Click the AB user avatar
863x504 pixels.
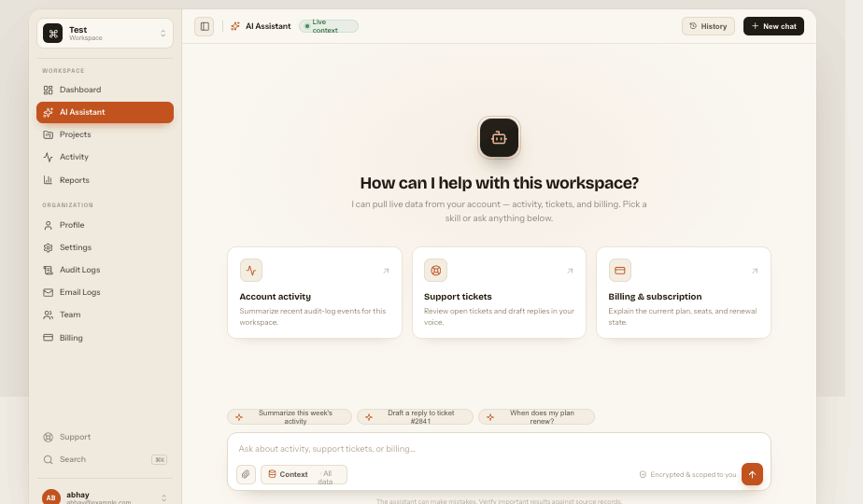pyautogui.click(x=51, y=497)
